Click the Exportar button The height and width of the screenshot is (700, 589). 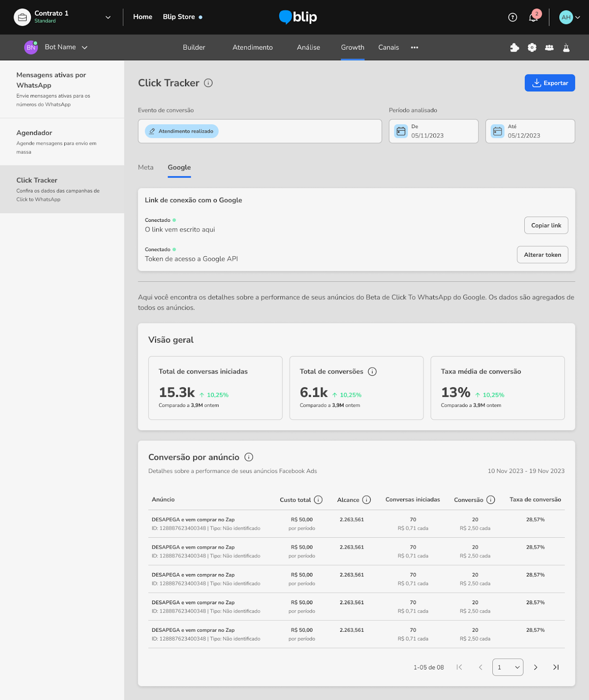point(550,83)
